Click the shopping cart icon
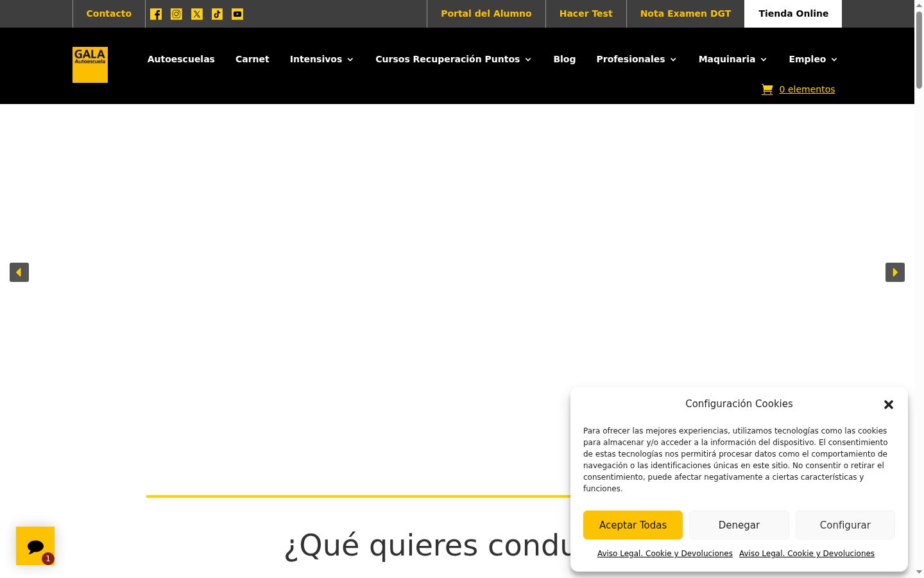Screen dimensions: 924x578 coord(767,89)
